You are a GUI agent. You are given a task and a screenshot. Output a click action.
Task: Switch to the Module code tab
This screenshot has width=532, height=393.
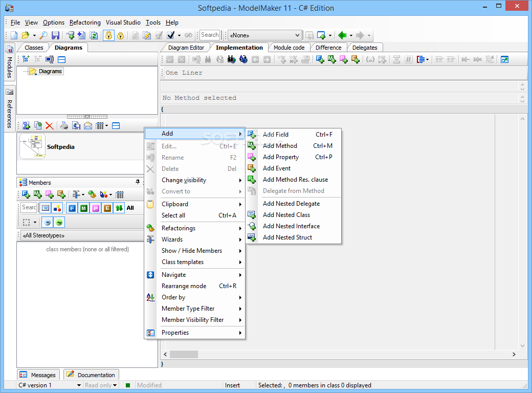pos(289,48)
